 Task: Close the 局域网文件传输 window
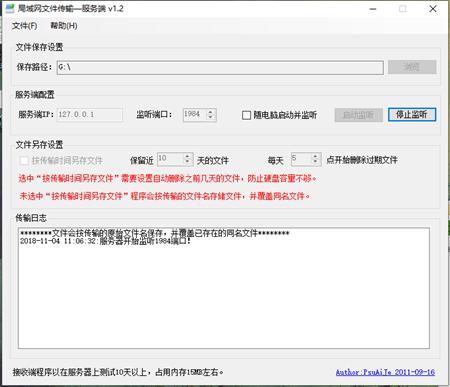pos(433,9)
